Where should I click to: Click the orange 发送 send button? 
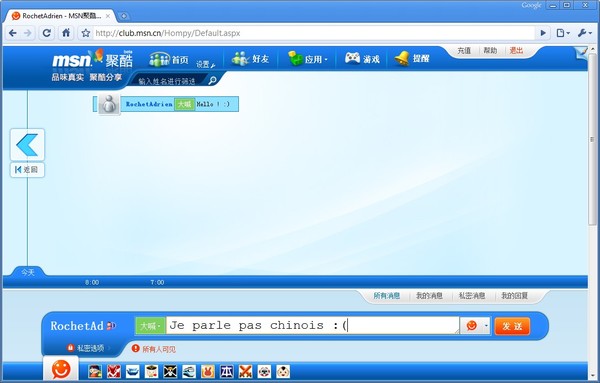pyautogui.click(x=512, y=326)
